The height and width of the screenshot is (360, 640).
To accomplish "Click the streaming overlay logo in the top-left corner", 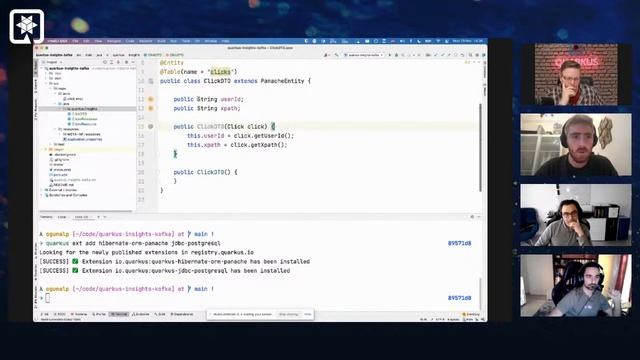I will click(x=27, y=27).
